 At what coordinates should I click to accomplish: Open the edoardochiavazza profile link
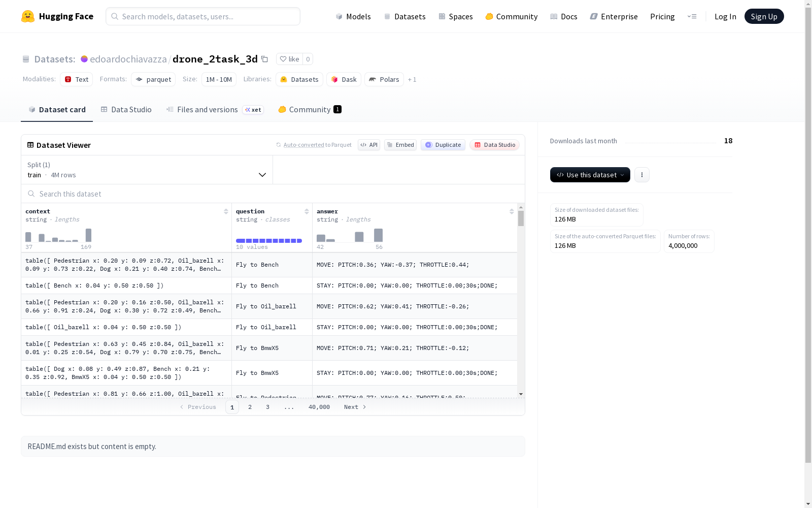click(x=128, y=59)
